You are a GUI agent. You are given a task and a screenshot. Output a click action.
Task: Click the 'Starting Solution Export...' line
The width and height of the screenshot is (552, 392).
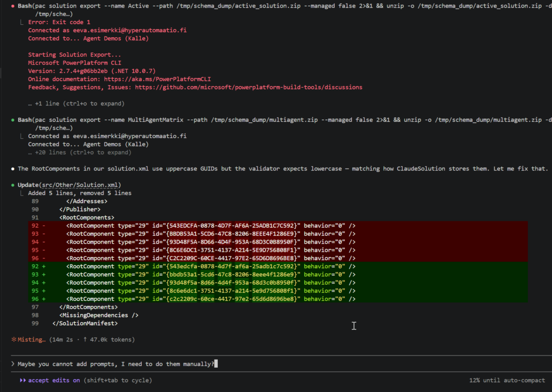[74, 55]
